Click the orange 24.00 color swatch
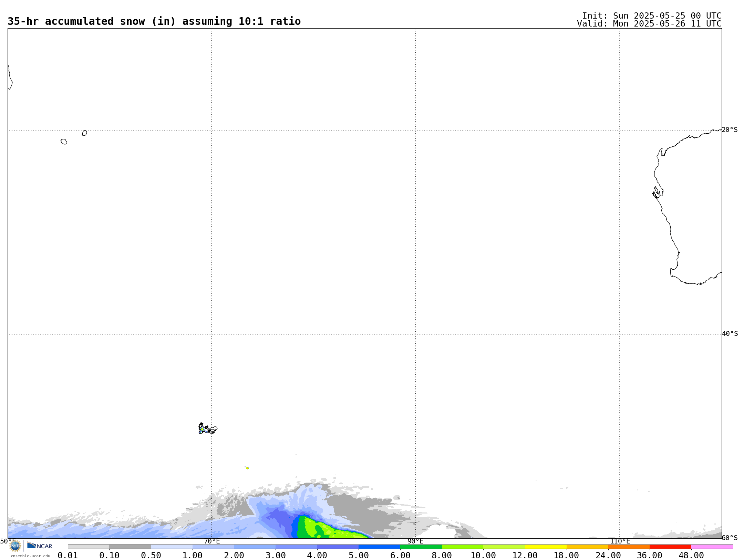Image resolution: width=744 pixels, height=560 pixels. click(629, 547)
